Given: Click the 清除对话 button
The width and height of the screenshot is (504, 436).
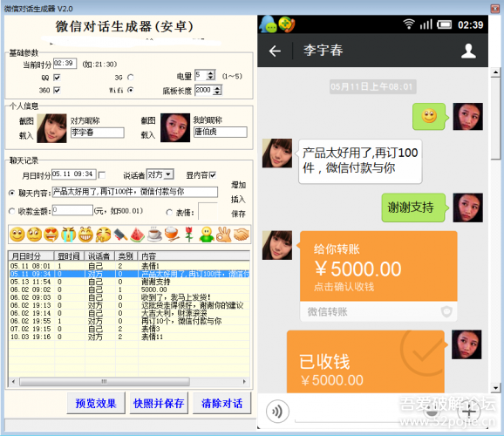Looking at the screenshot, I should 221,403.
